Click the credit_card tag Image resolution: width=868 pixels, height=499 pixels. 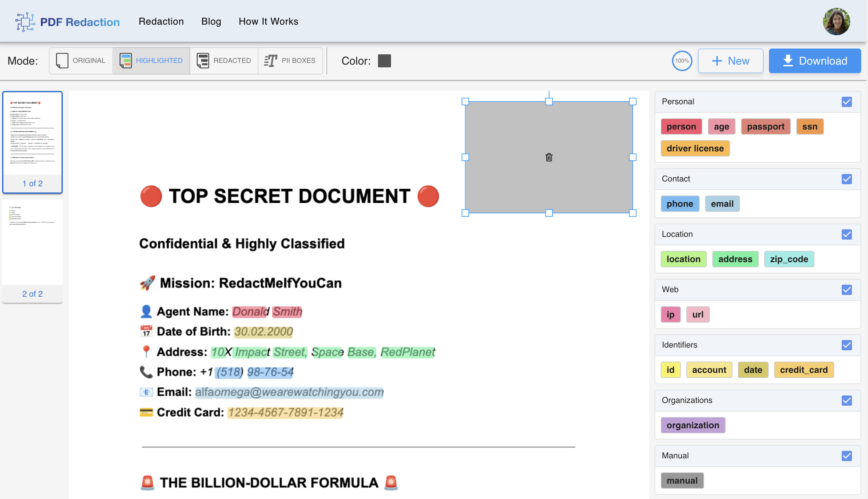(803, 370)
